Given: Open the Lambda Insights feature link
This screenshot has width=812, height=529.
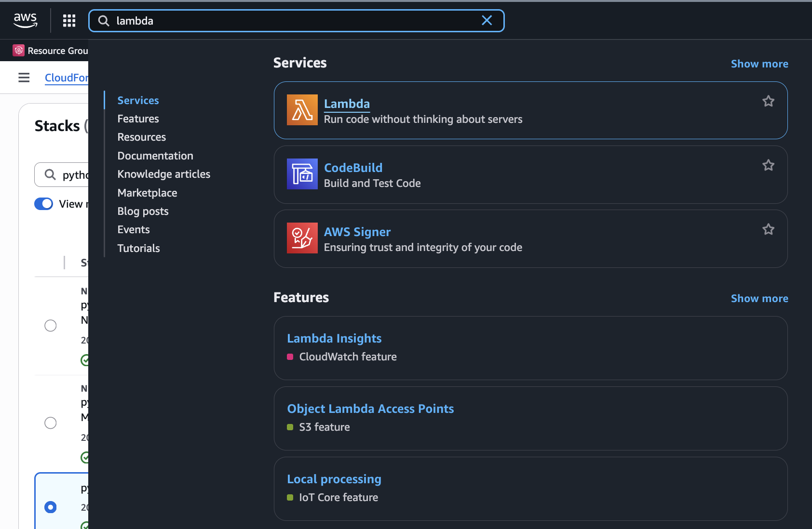Looking at the screenshot, I should pos(334,338).
